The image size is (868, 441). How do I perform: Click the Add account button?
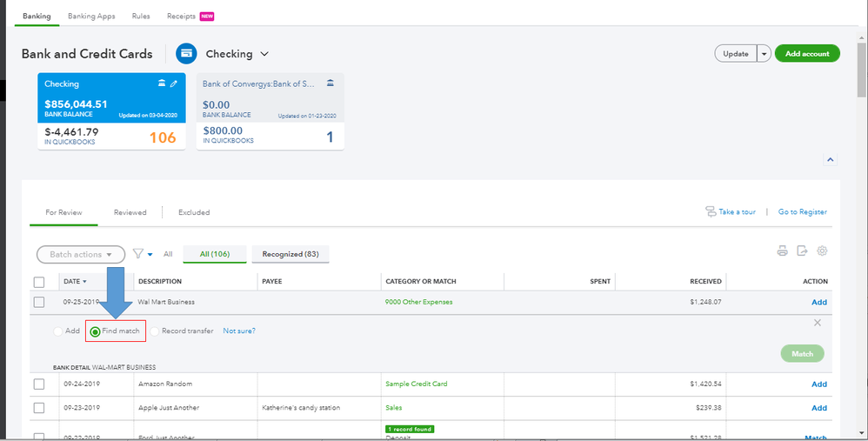pos(807,54)
